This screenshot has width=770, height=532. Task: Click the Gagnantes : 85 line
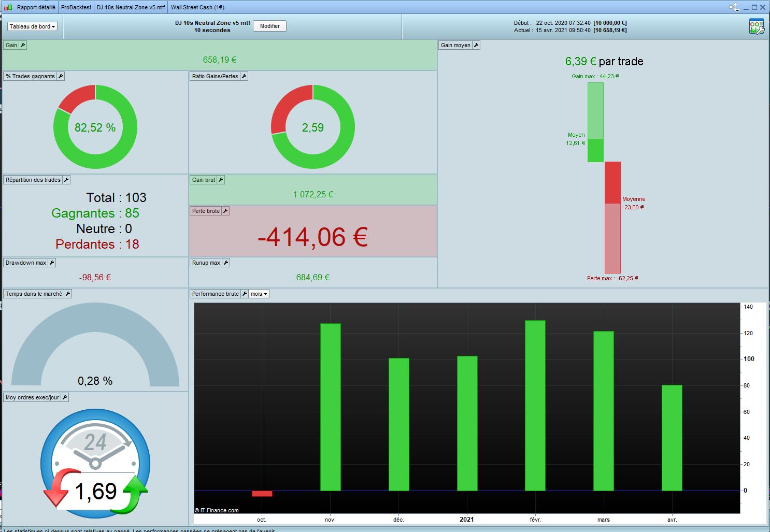[95, 213]
